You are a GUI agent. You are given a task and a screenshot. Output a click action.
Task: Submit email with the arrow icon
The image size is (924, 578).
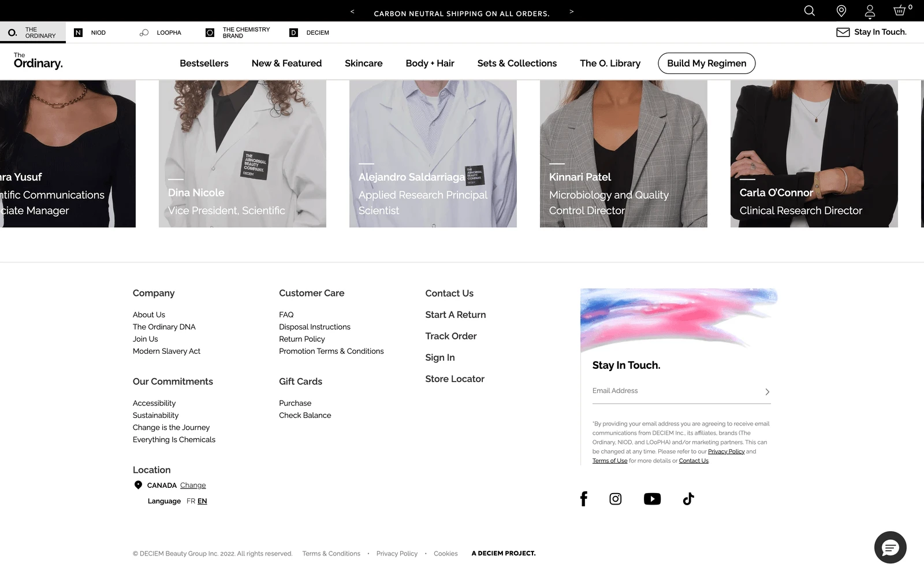click(767, 392)
